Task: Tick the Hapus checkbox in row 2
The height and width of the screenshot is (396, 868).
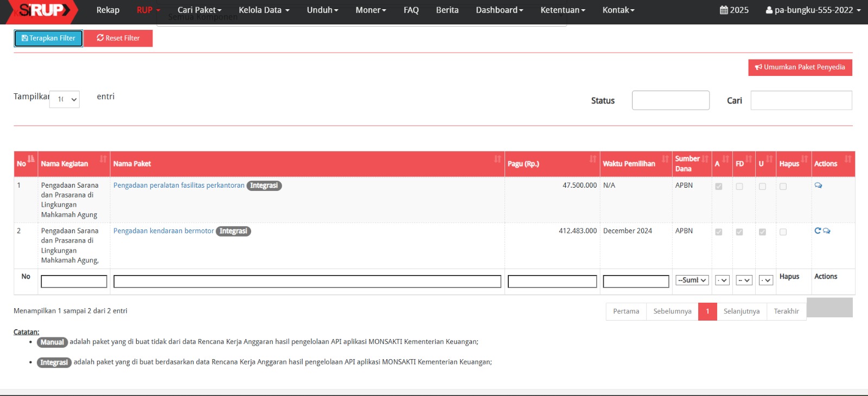Action: pyautogui.click(x=783, y=232)
